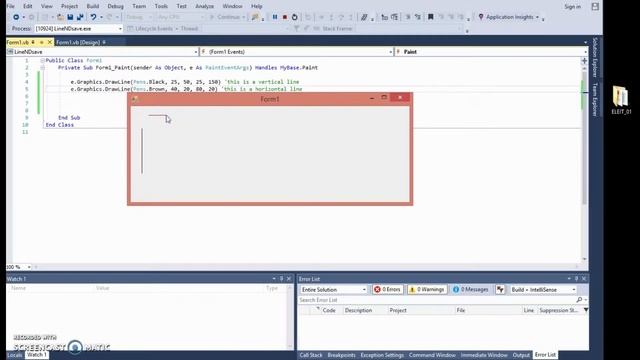Switch to the Output tab
This screenshot has height=360, width=640.
pos(521,355)
